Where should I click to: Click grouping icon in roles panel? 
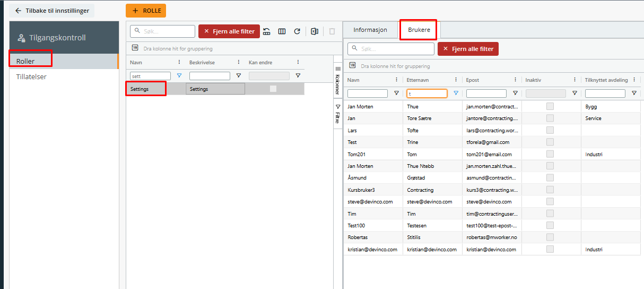135,48
